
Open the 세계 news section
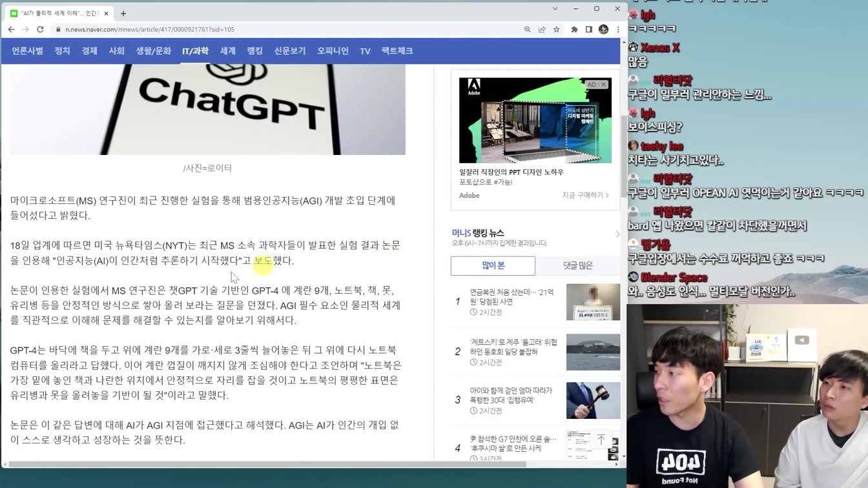pyautogui.click(x=227, y=50)
